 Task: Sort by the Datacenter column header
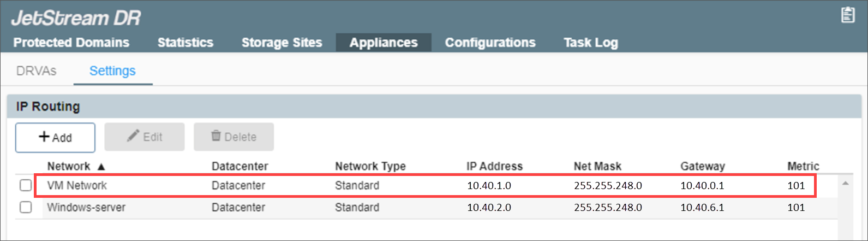pyautogui.click(x=240, y=166)
